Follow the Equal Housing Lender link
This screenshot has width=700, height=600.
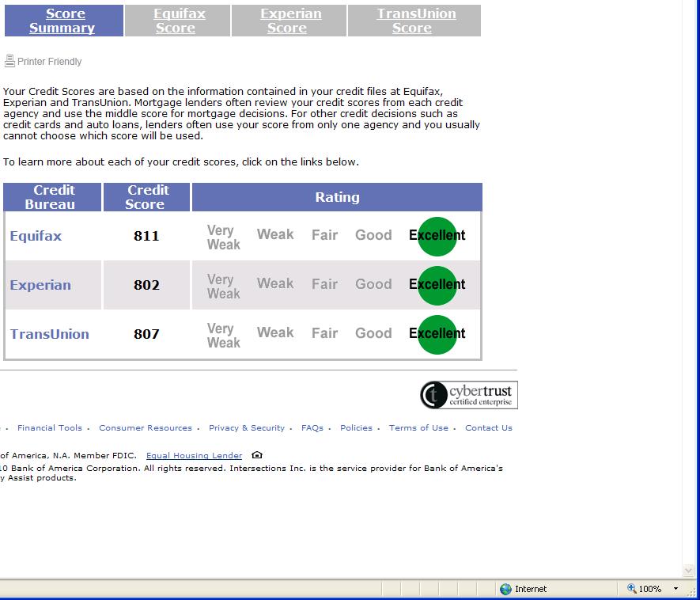[x=195, y=455]
